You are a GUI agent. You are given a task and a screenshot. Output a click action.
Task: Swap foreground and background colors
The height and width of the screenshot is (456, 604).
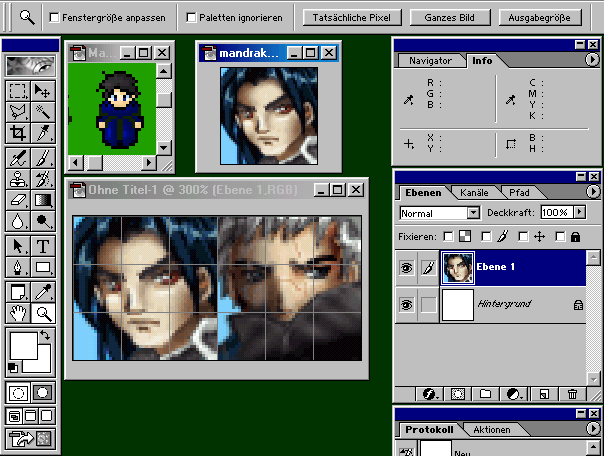(x=45, y=335)
